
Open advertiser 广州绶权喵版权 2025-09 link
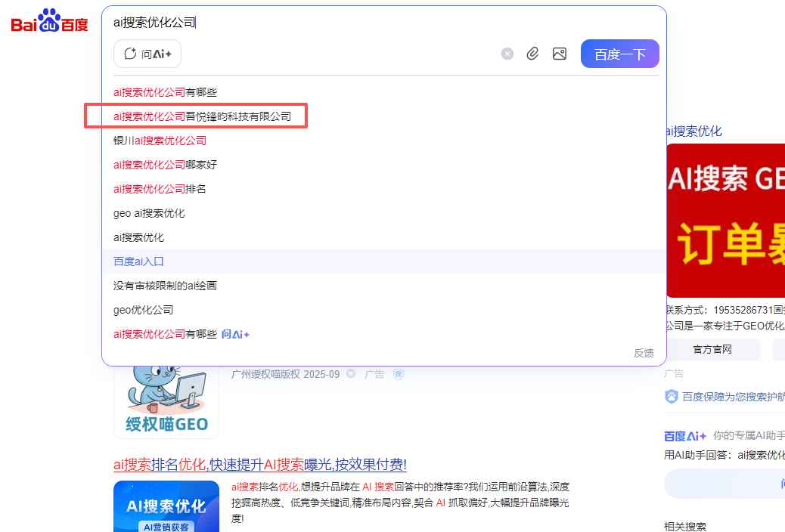285,374
